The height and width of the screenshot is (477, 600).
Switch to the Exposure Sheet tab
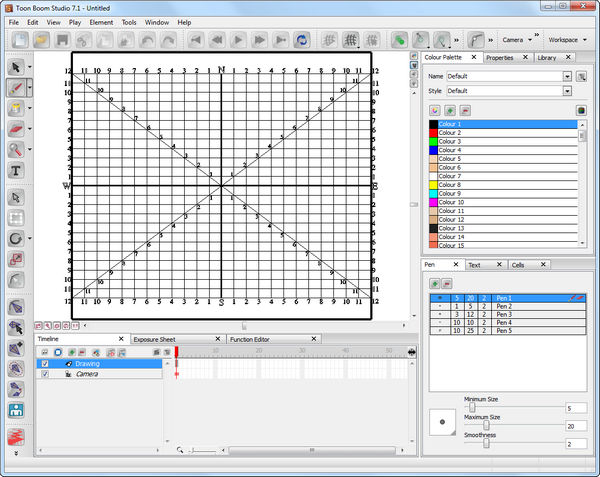tap(155, 339)
